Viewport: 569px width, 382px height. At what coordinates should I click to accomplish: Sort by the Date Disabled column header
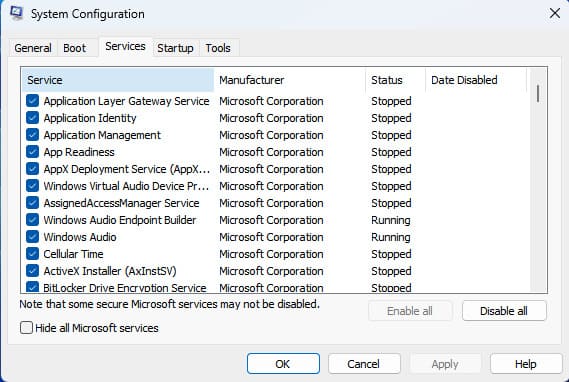(476, 80)
